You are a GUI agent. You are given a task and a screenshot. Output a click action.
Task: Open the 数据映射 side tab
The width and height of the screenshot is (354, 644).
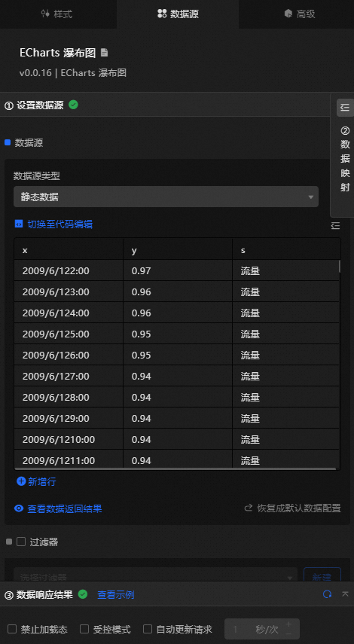[x=345, y=160]
